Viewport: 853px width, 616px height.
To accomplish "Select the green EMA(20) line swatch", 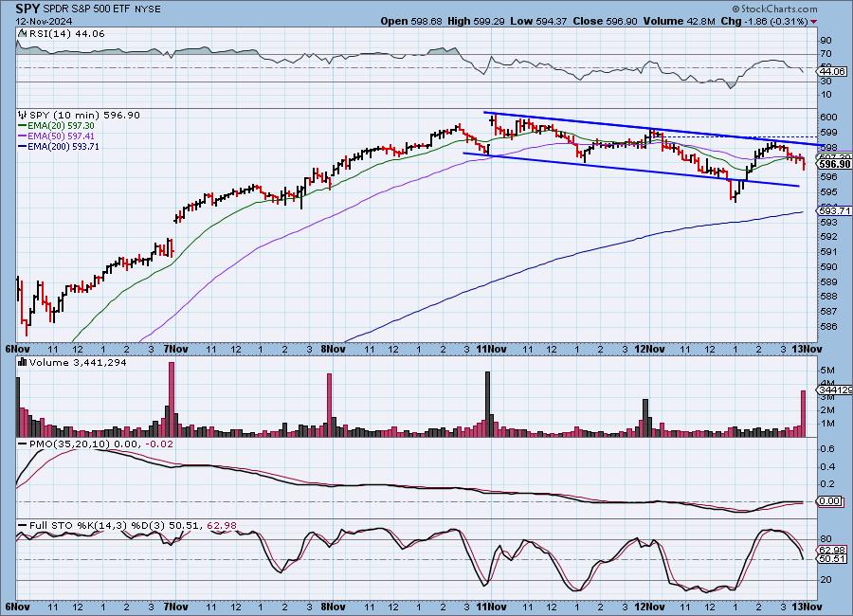I will click(x=23, y=126).
